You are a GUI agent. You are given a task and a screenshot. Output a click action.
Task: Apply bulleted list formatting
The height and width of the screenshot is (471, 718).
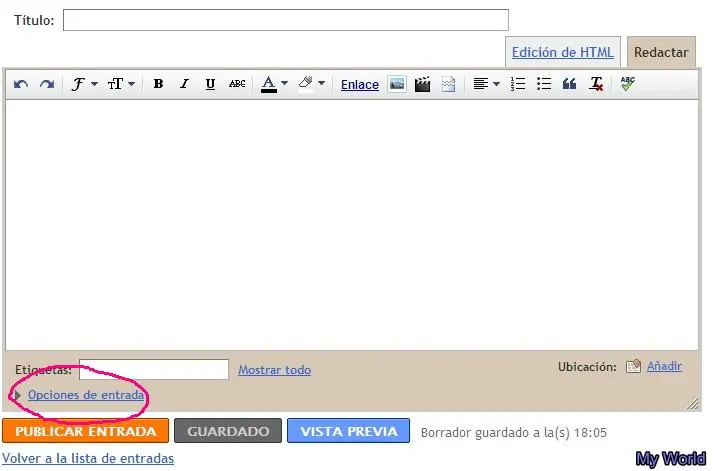click(544, 84)
